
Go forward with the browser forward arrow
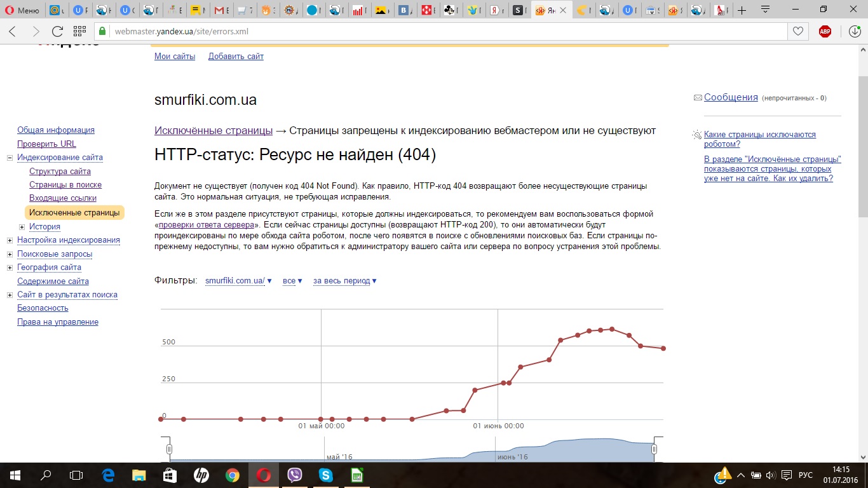tap(36, 31)
